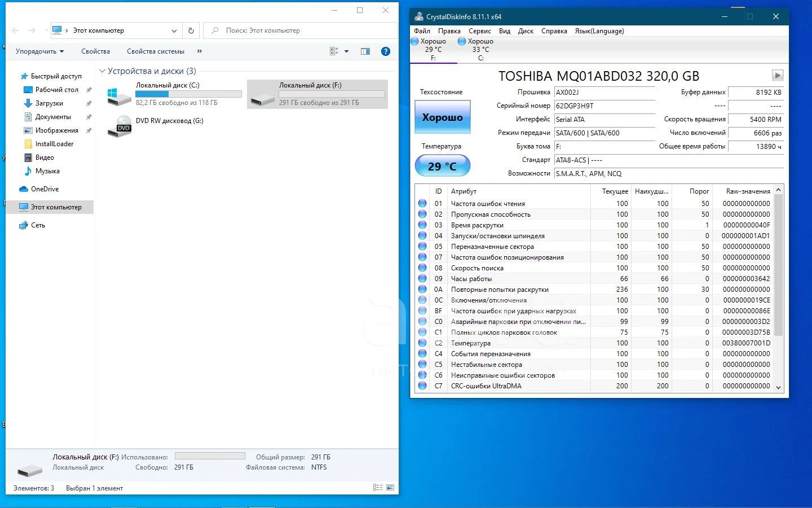Select the Локальный диск (C:) drive icon
Viewport: 812px width, 508px height.
click(120, 95)
